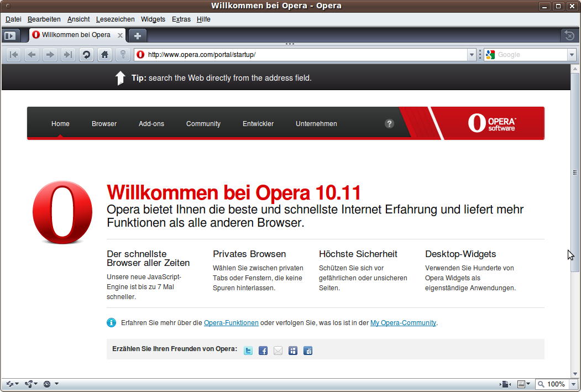Viewport: 581px width, 392px height.
Task: Follow the My Opera-Community link
Action: (403, 323)
